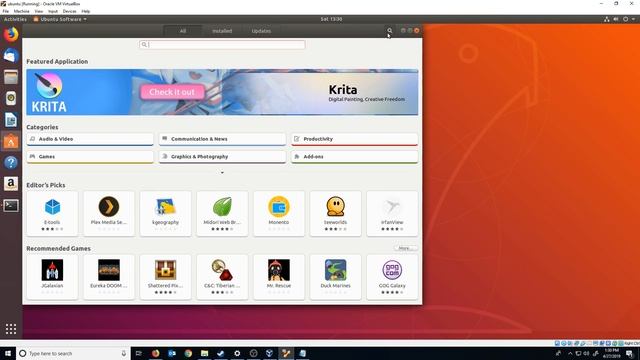Open the VirtualBox Machine menu
The height and width of the screenshot is (360, 640).
click(x=21, y=11)
